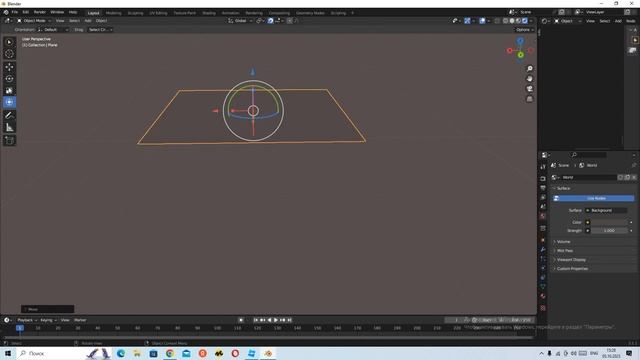Open the viewport Options dropdown
This screenshot has height=360, width=640.
pyautogui.click(x=524, y=30)
